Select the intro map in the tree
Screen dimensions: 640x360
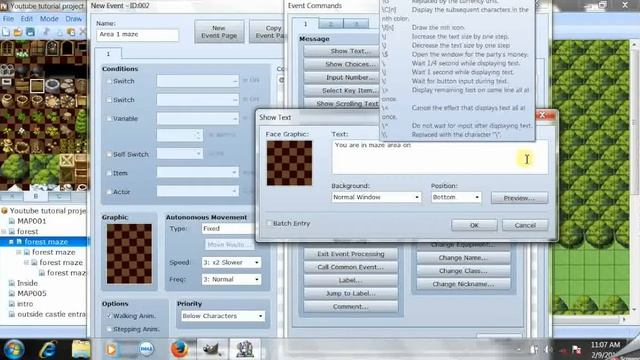click(25, 304)
